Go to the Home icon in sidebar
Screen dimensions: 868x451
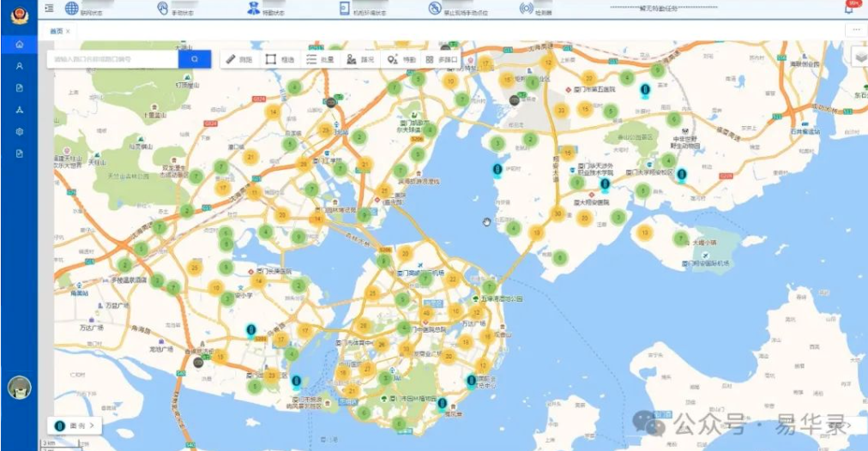coord(20,45)
